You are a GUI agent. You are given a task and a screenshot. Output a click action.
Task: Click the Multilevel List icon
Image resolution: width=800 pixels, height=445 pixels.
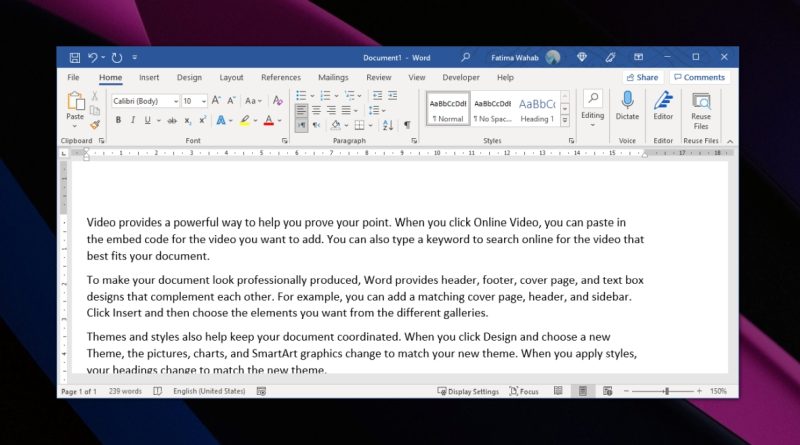[349, 95]
